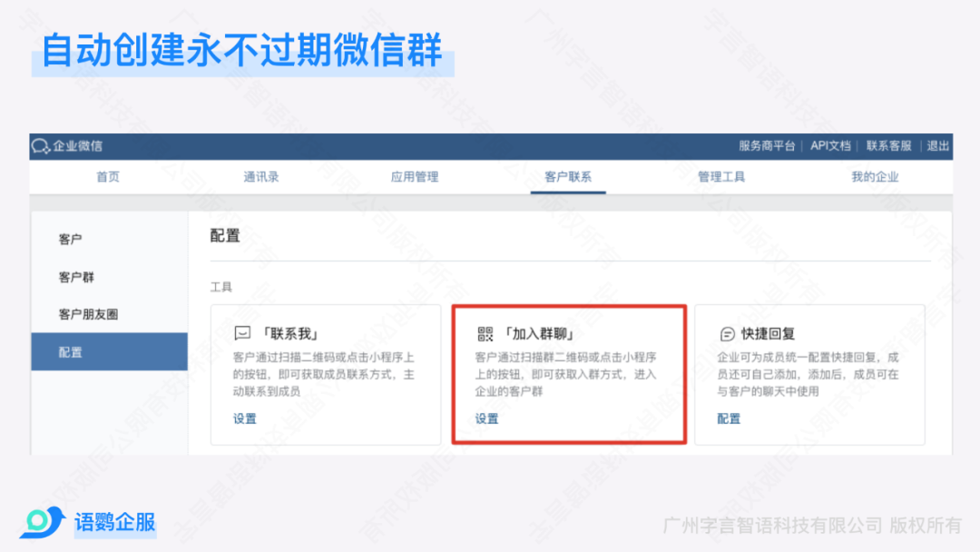Open the 管理工具 tab

[721, 177]
